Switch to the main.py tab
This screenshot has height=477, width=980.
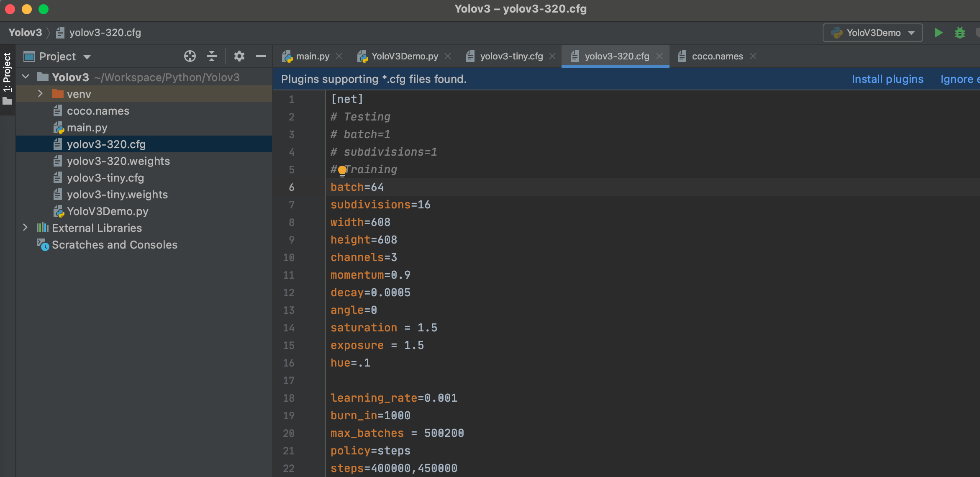click(x=312, y=56)
